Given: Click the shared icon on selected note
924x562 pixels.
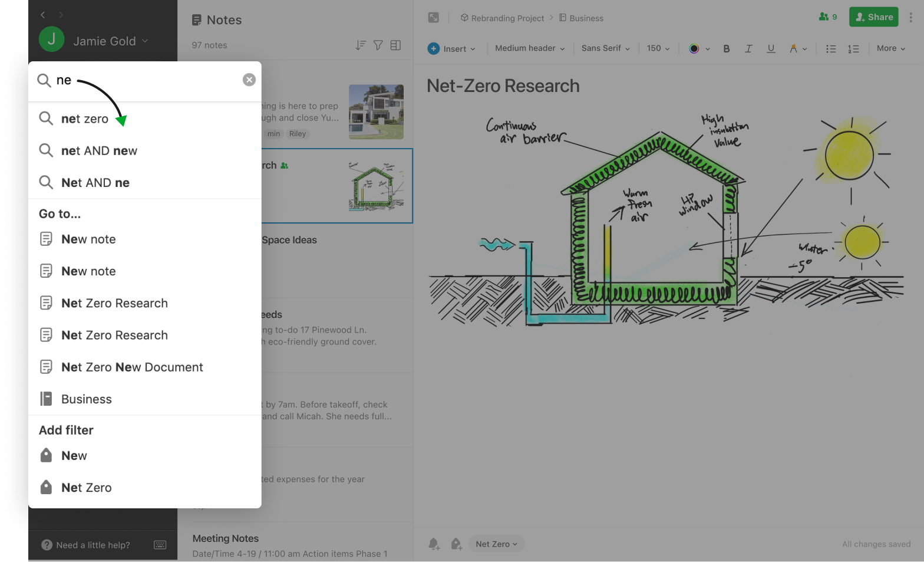Looking at the screenshot, I should (285, 166).
